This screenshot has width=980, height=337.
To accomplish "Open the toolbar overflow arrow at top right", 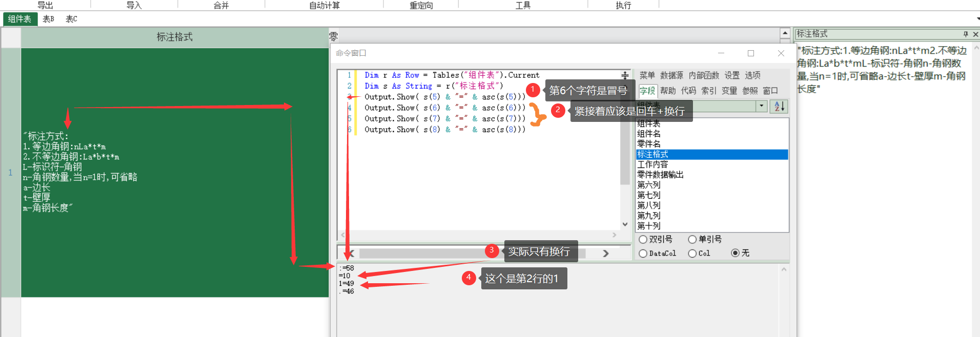I will (978, 19).
